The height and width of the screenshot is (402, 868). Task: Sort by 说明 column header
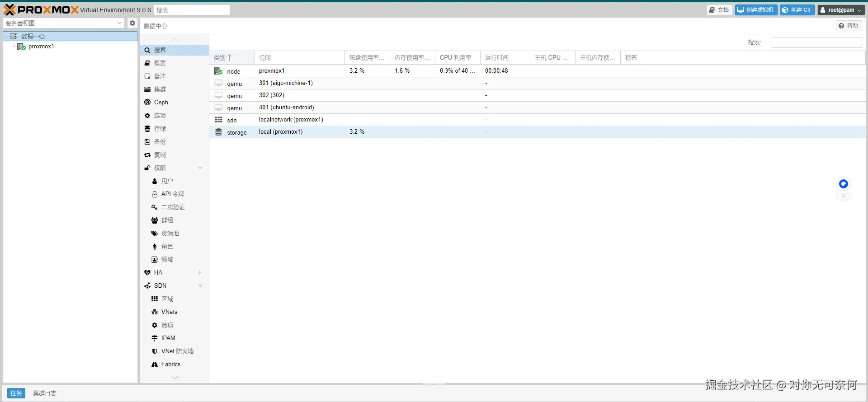299,58
